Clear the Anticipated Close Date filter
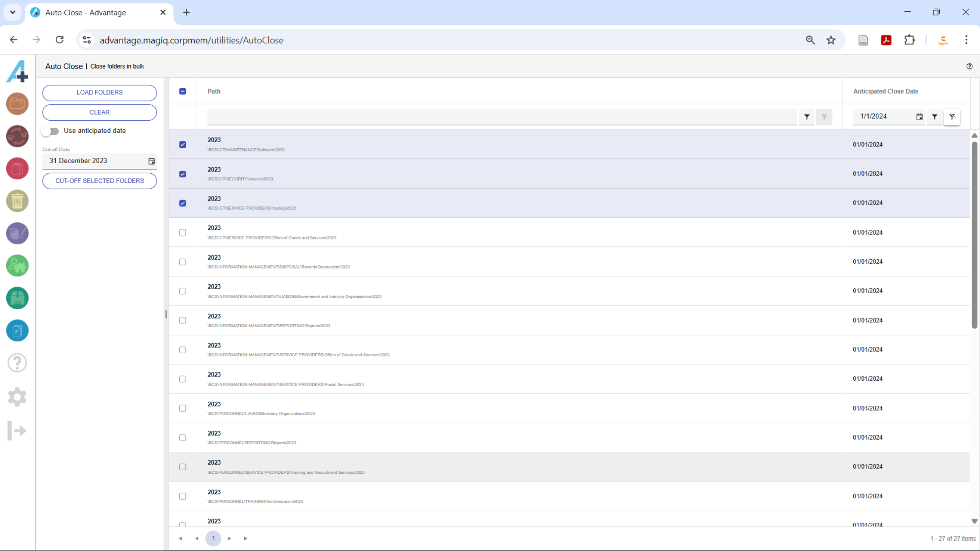 (952, 117)
